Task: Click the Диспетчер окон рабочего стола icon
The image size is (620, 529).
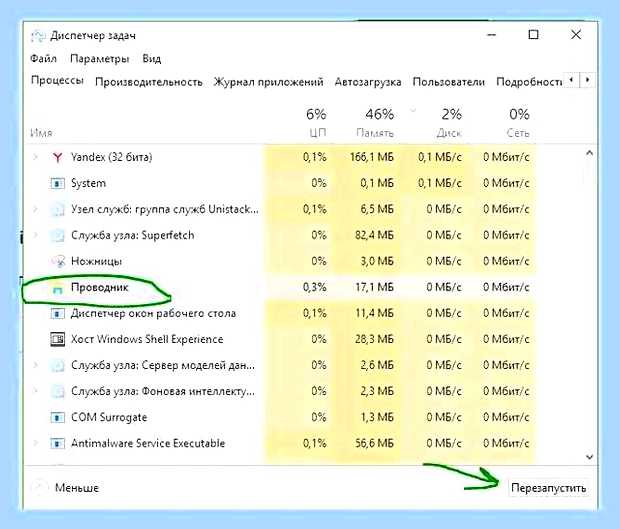Action: coord(58,314)
